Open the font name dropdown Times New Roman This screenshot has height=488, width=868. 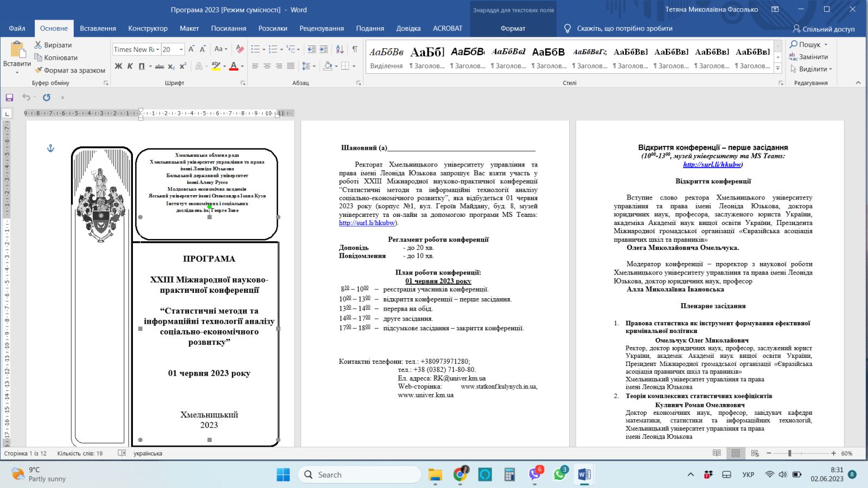point(158,49)
